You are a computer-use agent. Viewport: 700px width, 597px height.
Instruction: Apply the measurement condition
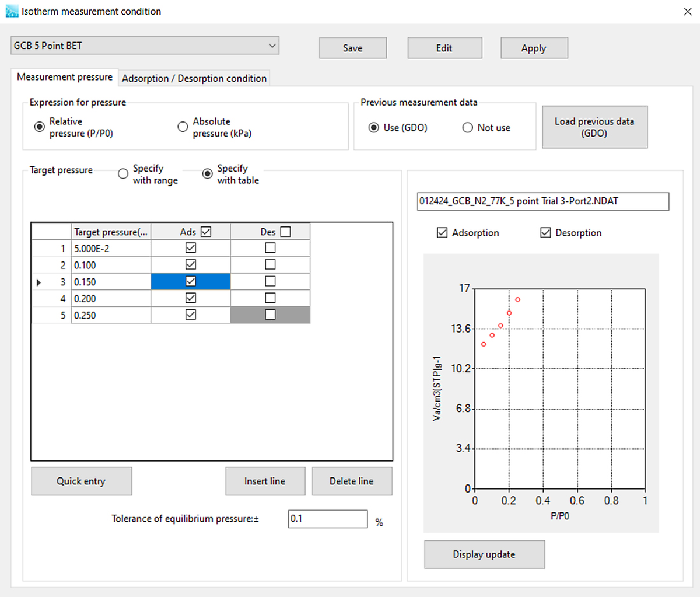(x=534, y=48)
